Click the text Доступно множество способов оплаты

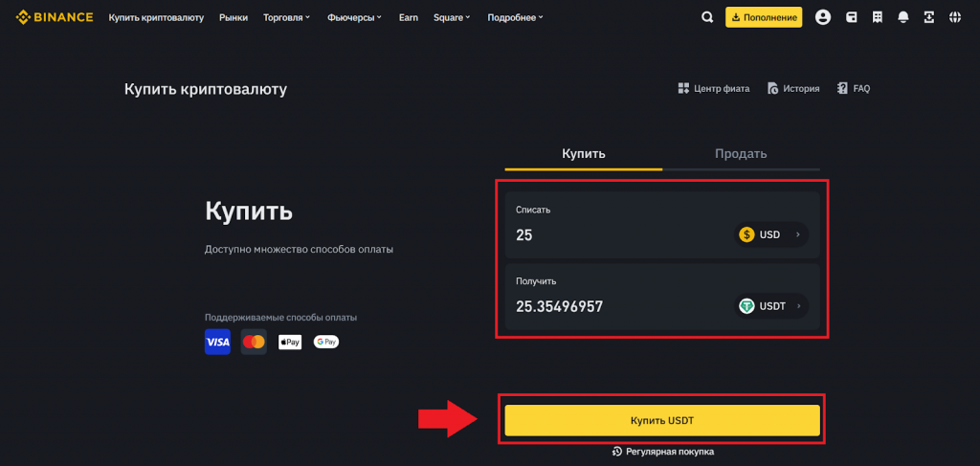point(299,249)
